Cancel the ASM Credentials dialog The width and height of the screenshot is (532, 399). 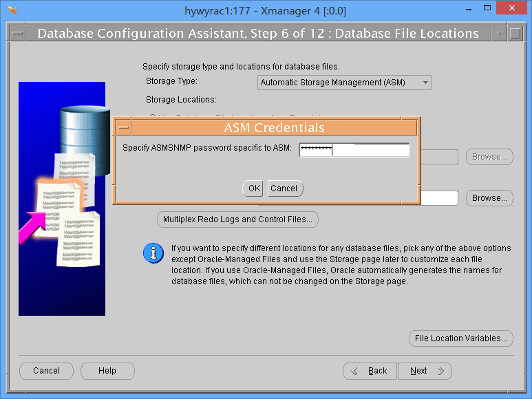(285, 188)
